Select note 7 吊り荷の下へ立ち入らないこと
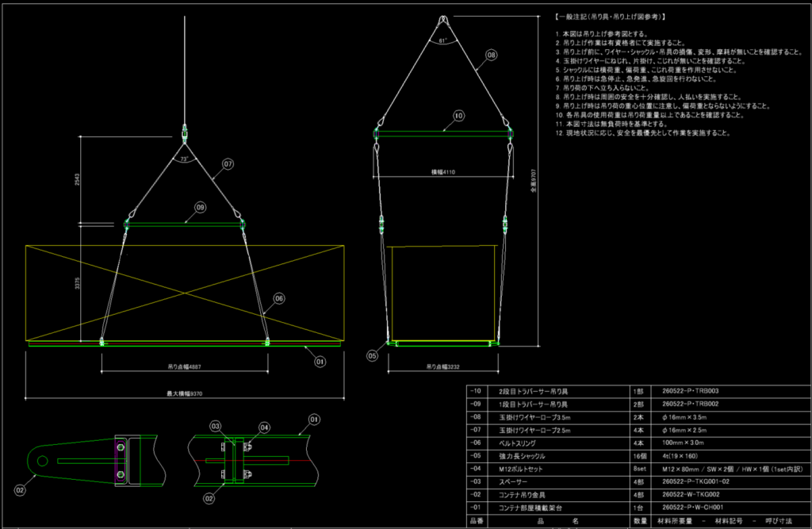Viewport: 812px width, 529px height. pos(603,88)
